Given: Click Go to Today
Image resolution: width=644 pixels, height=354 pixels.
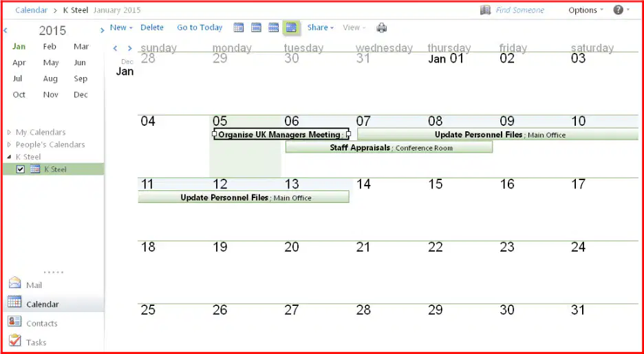Looking at the screenshot, I should [x=200, y=27].
